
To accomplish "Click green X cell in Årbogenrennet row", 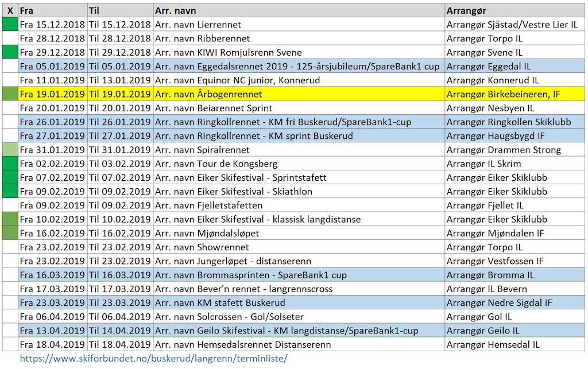I will pyautogui.click(x=10, y=94).
